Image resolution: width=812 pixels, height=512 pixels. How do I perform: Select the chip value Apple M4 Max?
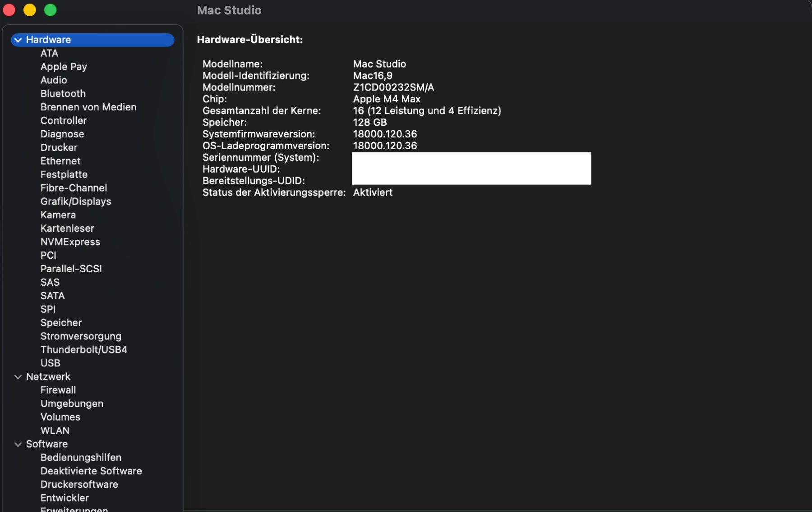tap(387, 99)
